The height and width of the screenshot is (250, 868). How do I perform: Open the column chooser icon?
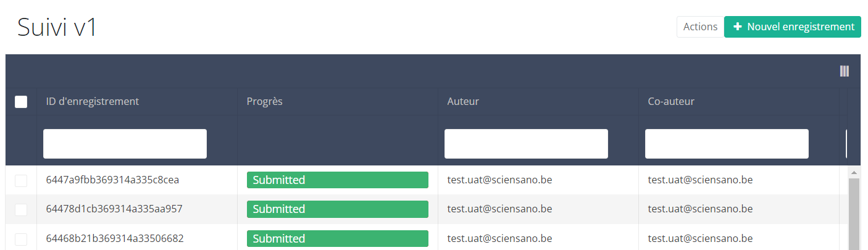[844, 71]
